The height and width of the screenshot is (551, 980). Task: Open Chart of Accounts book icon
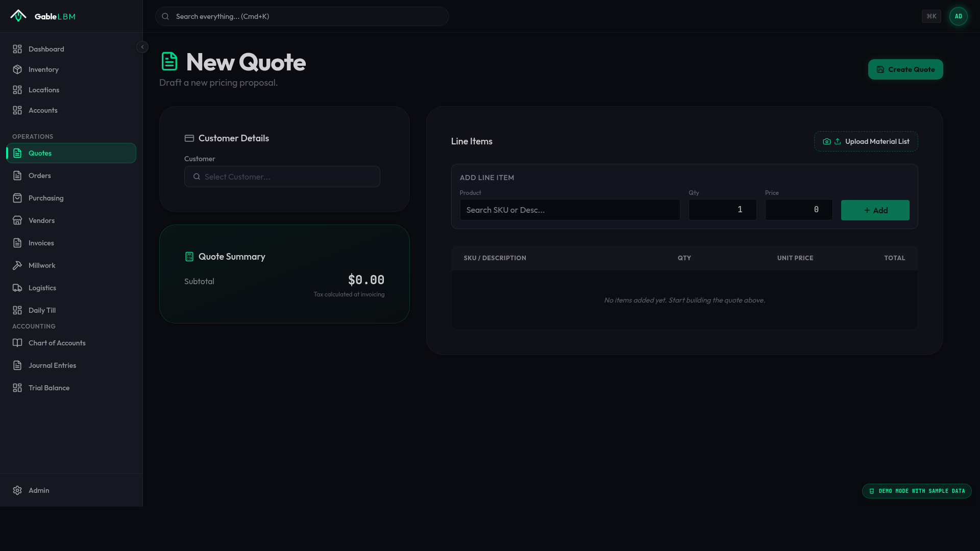18,343
